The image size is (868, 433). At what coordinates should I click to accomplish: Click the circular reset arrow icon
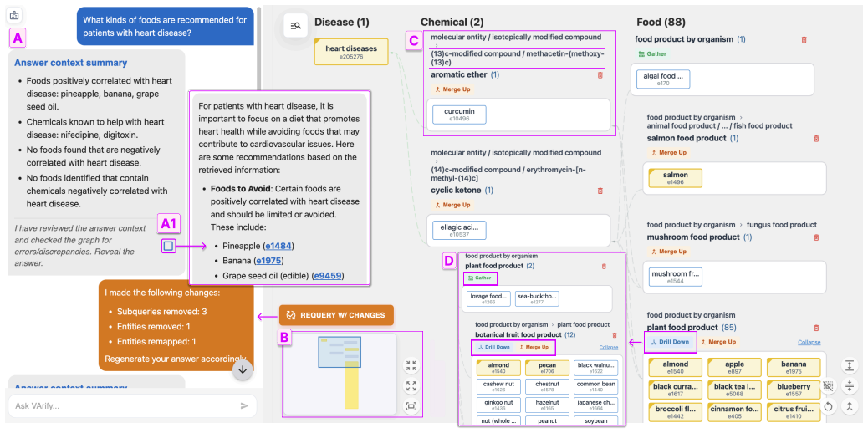(828, 407)
